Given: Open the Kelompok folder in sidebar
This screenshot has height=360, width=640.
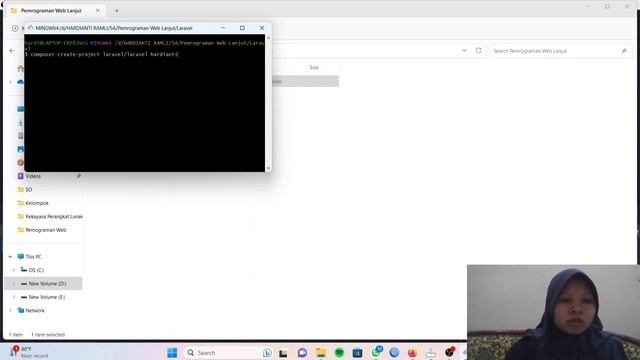Looking at the screenshot, I should [x=37, y=203].
